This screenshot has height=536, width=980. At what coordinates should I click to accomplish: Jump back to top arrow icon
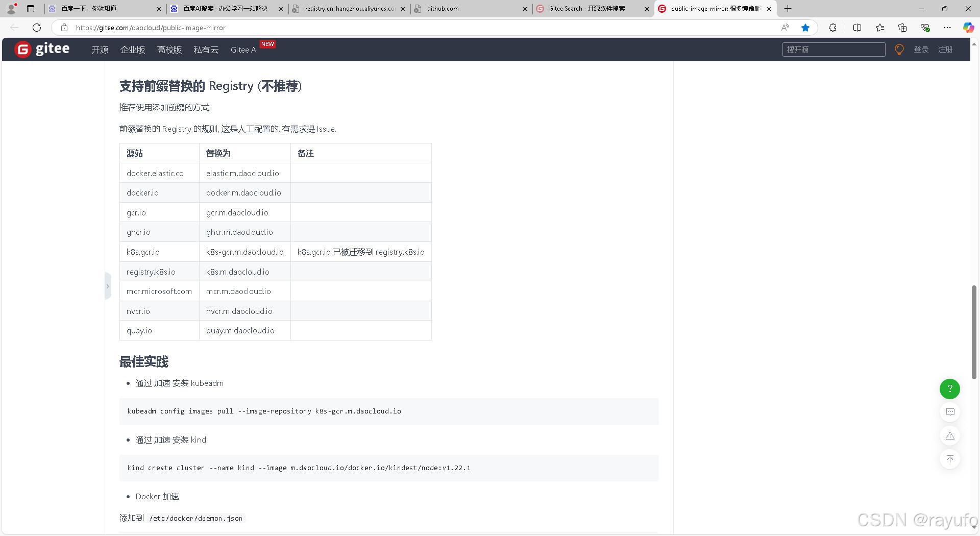point(950,459)
